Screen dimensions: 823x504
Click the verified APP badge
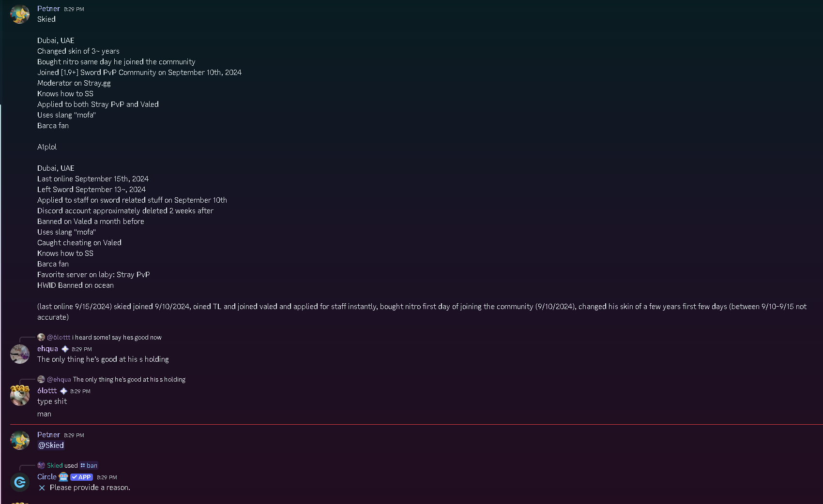tap(81, 477)
